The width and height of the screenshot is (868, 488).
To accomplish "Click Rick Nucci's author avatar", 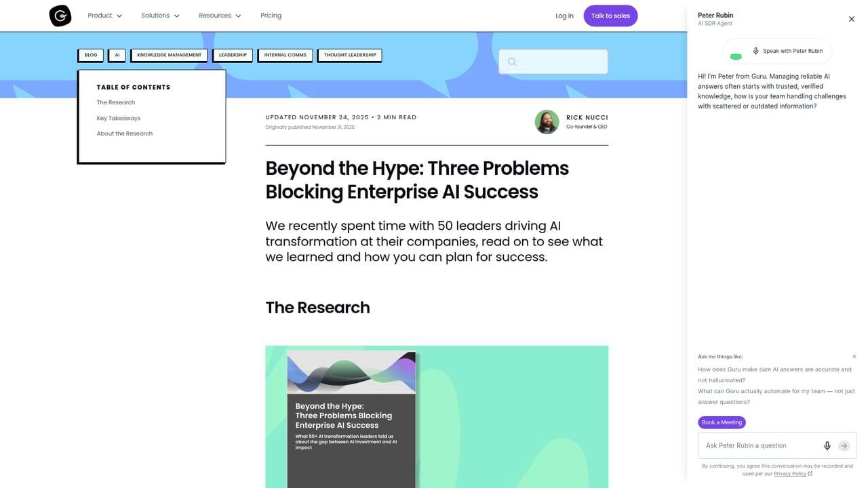I will pos(547,122).
